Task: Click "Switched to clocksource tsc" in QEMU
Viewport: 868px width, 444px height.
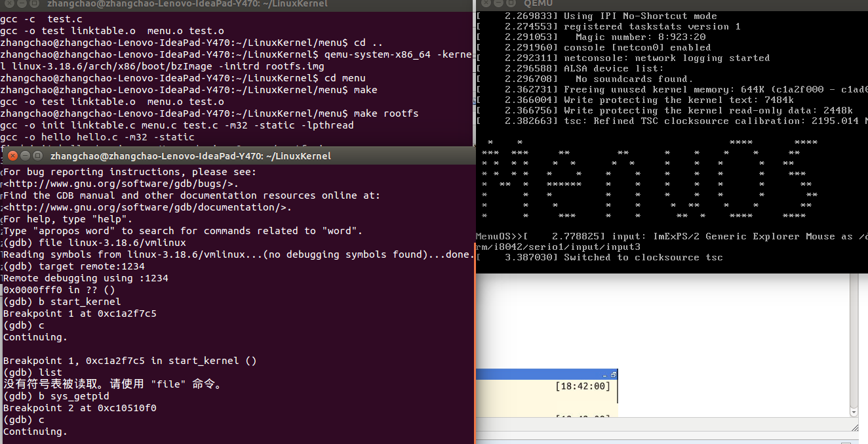Action: pos(643,258)
